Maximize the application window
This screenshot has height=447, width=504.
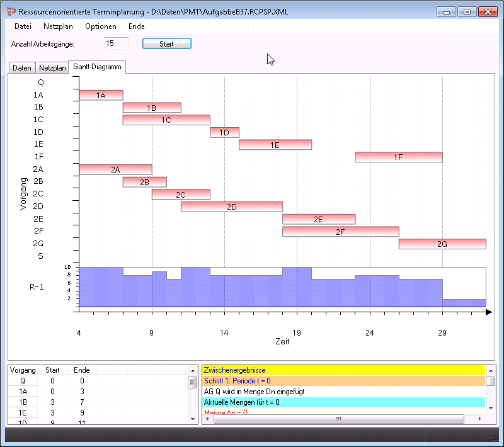point(467,12)
